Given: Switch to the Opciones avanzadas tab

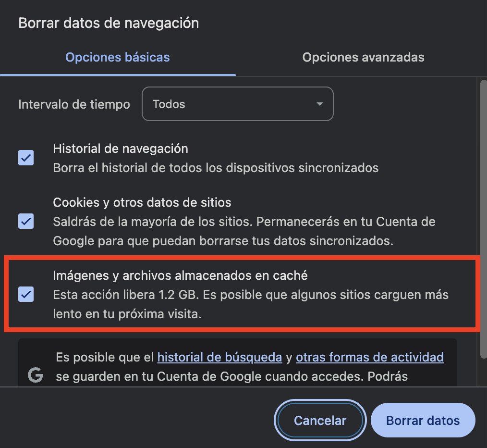Looking at the screenshot, I should [x=363, y=57].
